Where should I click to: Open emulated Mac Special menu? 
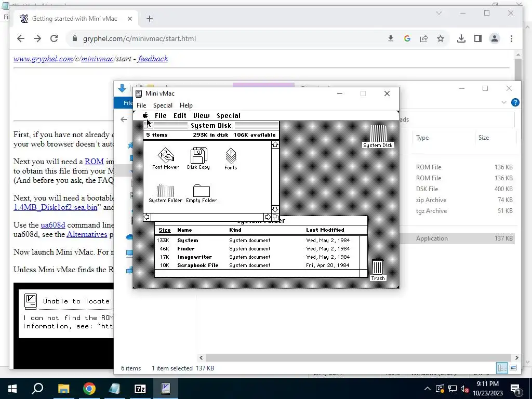pyautogui.click(x=229, y=115)
